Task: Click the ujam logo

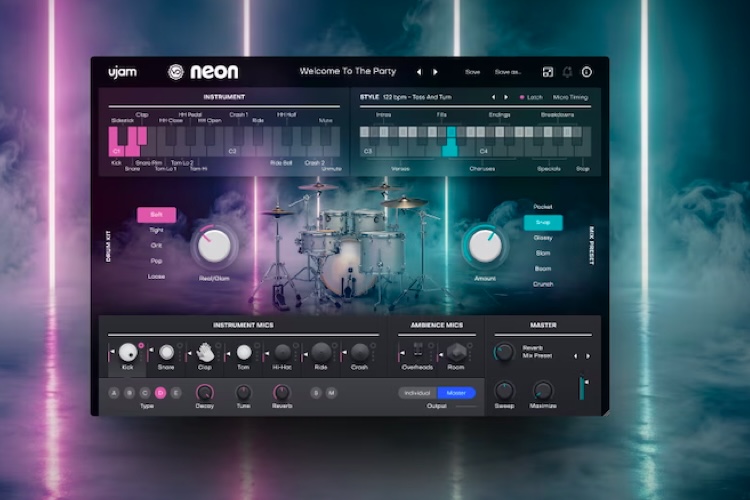Action: coord(122,72)
